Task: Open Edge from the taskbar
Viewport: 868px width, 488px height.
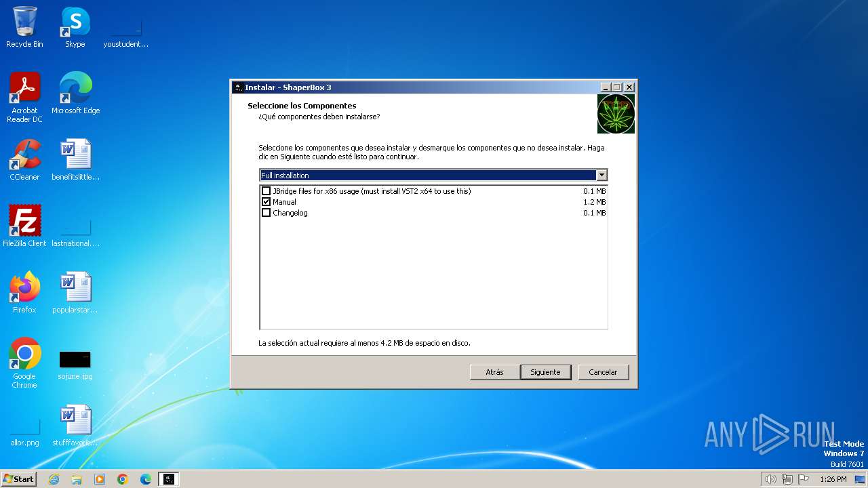Action: pos(146,479)
